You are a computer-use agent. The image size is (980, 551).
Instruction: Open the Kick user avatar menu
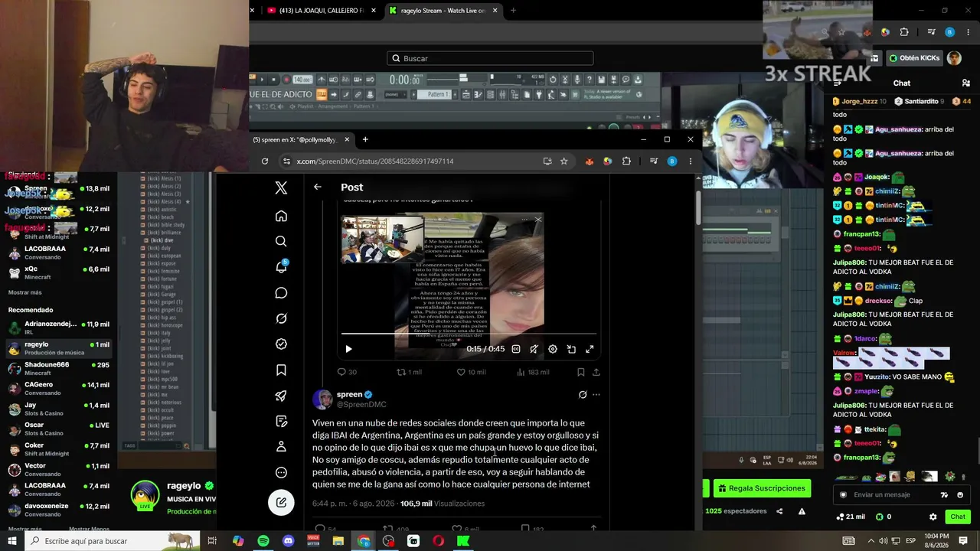pos(954,58)
